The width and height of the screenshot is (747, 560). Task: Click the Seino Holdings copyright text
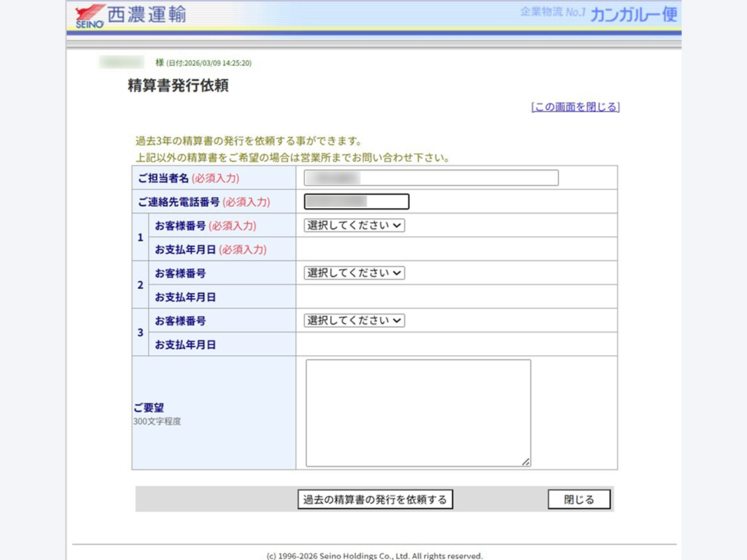click(x=374, y=556)
